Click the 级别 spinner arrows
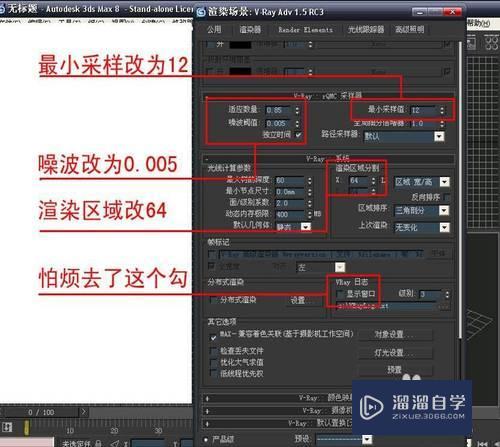Viewport: 500px width, 447px height. (447, 295)
